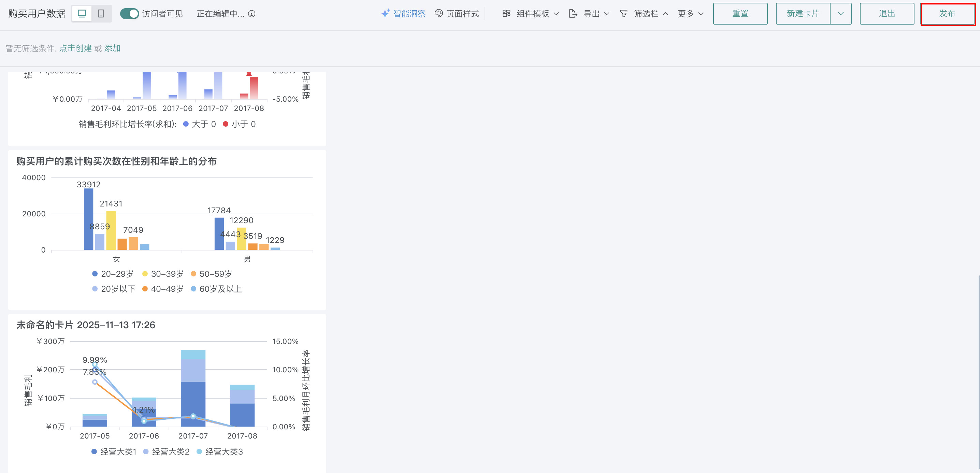Switch to mobile layout view icon
980x473 pixels.
coord(101,14)
